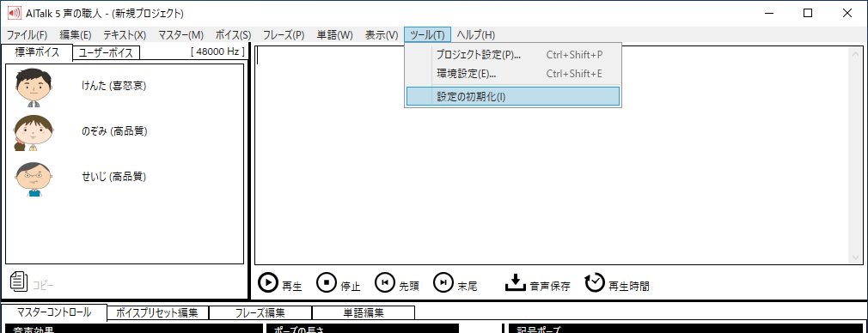Choose 設定の初期化(I) menu entry

(x=512, y=96)
